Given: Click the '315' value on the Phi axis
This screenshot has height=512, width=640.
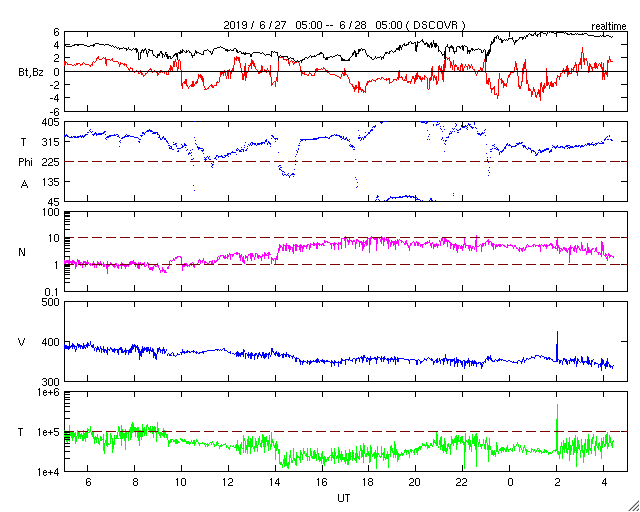Looking at the screenshot, I should [x=51, y=142].
